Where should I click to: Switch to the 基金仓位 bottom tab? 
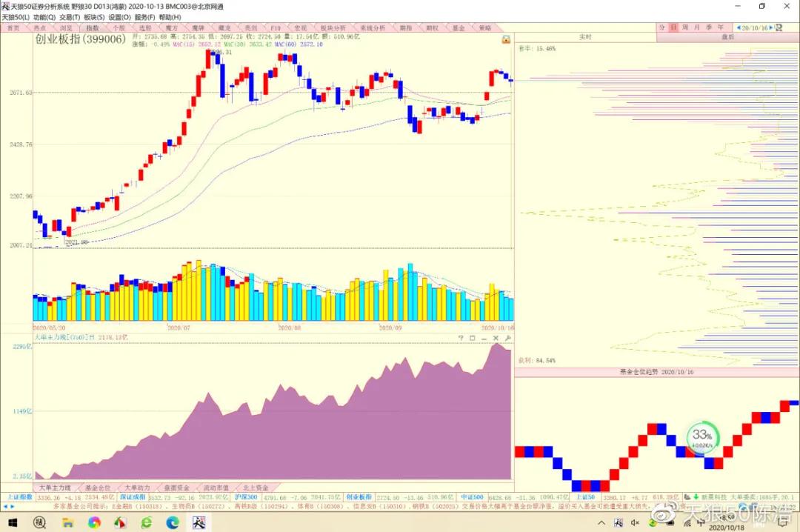[x=98, y=488]
